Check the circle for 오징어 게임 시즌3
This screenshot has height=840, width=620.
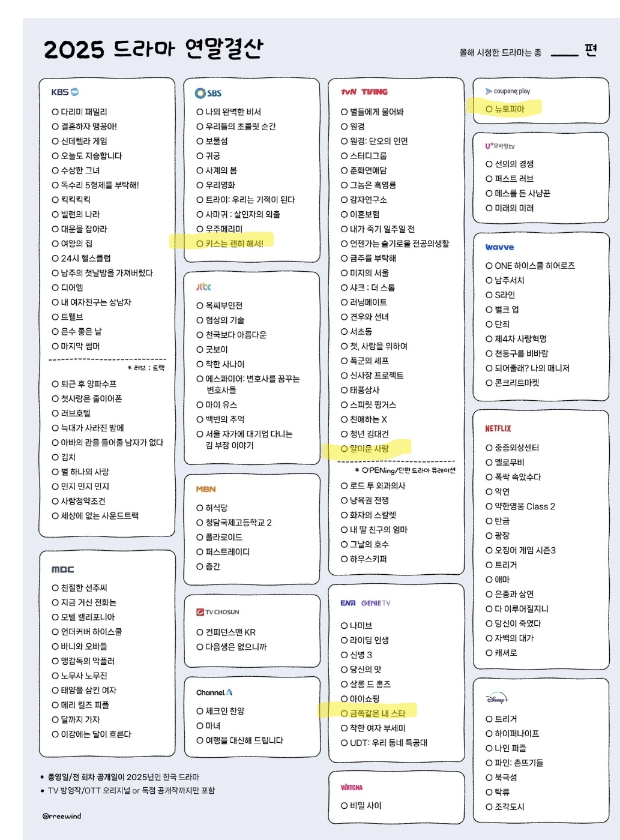tap(489, 550)
